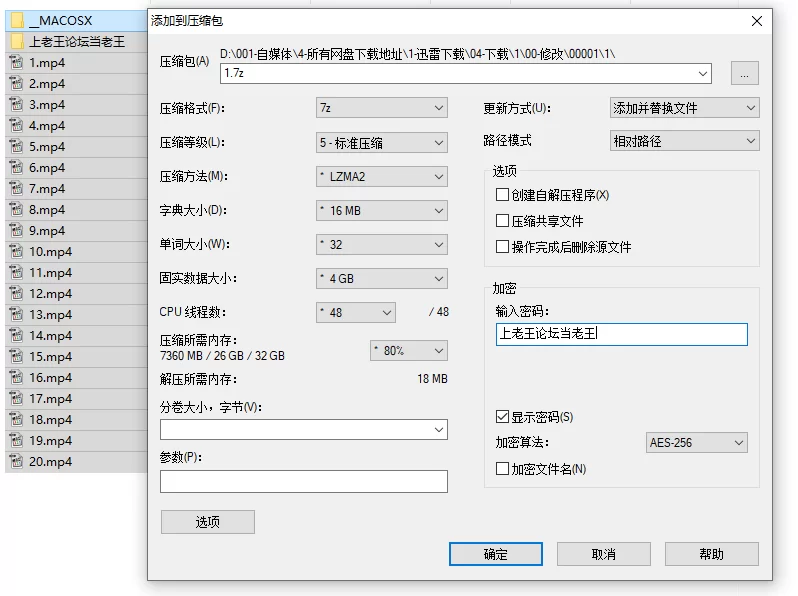This screenshot has width=798, height=596.
Task: Click the 2.mp4 file icon
Action: [x=16, y=83]
